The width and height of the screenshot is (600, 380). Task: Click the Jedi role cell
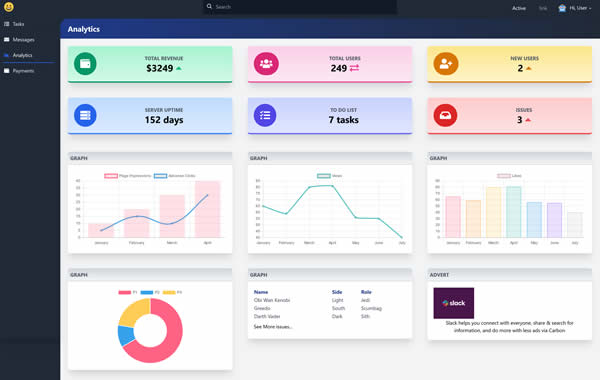click(365, 300)
